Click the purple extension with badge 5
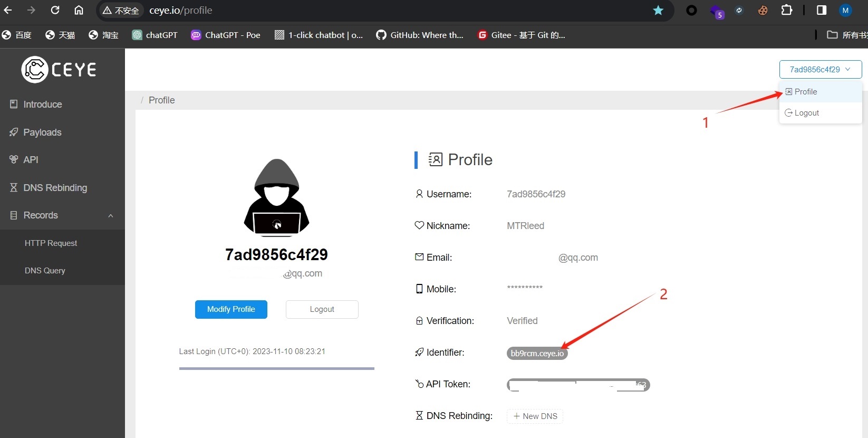The image size is (868, 438). [x=717, y=11]
